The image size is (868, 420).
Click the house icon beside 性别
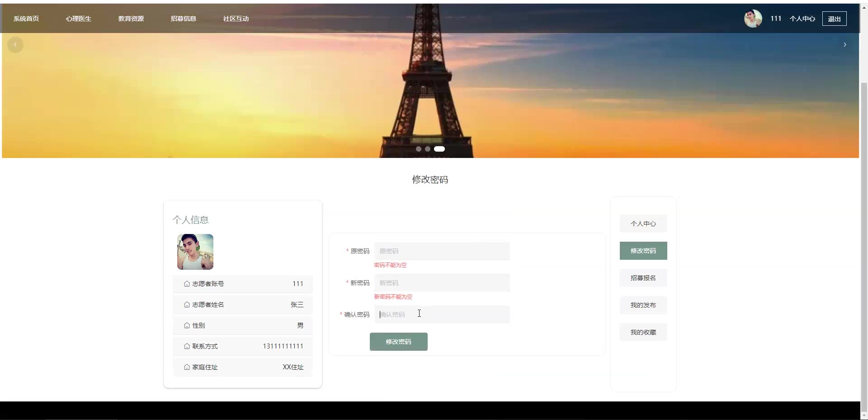click(x=187, y=325)
